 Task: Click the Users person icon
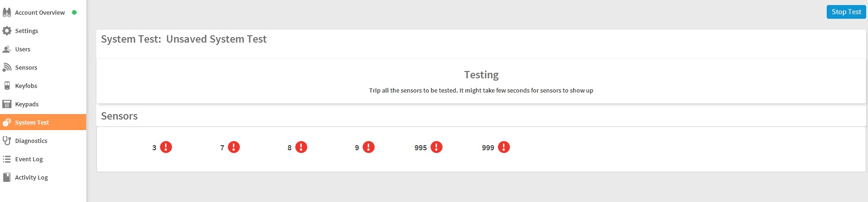tap(7, 49)
